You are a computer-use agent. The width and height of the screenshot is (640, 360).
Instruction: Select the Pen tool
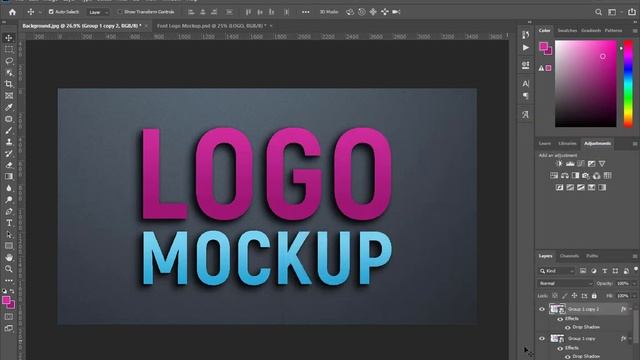click(x=9, y=211)
